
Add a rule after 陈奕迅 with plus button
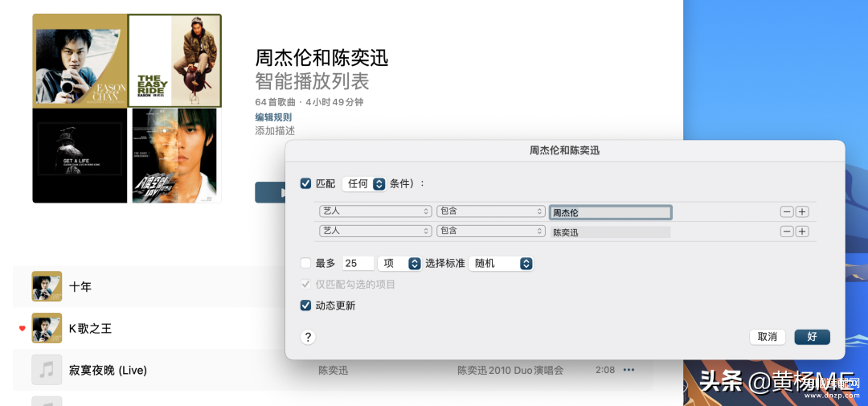coord(802,232)
